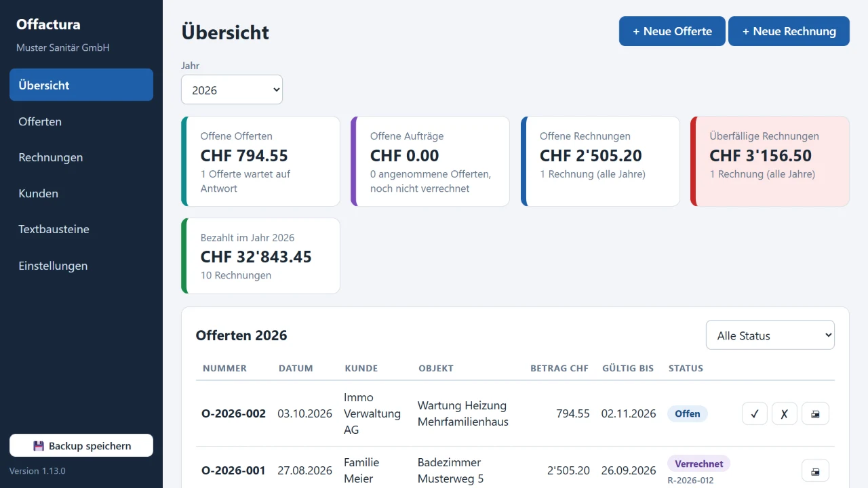Open Rechnungen in the sidebar
Screen dimensions: 868x488
pyautogui.click(x=81, y=157)
